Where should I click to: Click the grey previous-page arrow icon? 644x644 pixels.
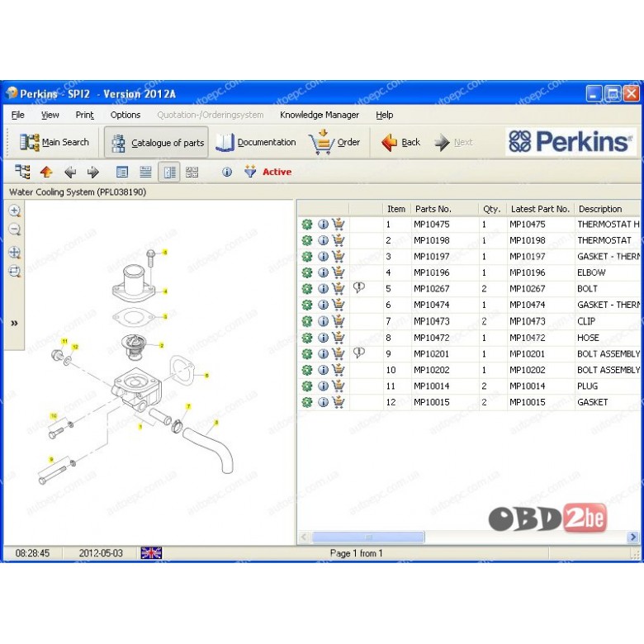pos(70,172)
